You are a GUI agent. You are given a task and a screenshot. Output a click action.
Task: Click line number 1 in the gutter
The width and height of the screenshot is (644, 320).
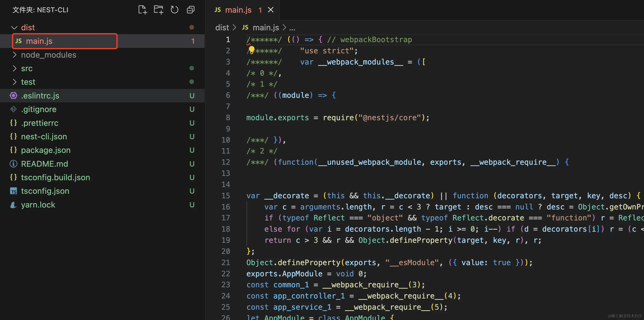click(228, 39)
